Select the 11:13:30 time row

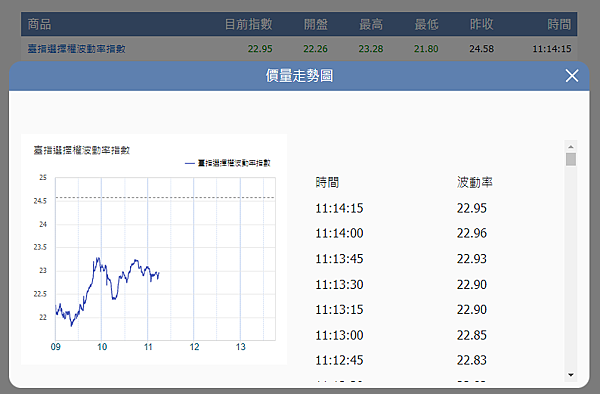click(x=339, y=284)
